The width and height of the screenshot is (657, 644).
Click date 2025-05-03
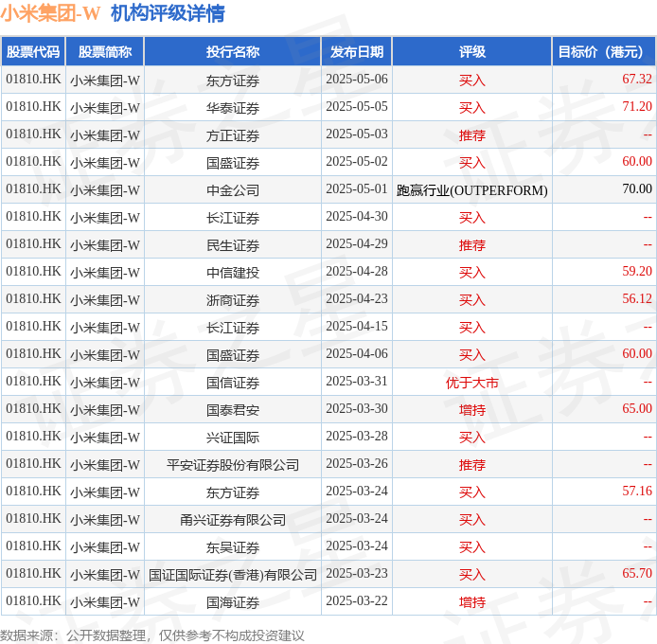pyautogui.click(x=357, y=134)
